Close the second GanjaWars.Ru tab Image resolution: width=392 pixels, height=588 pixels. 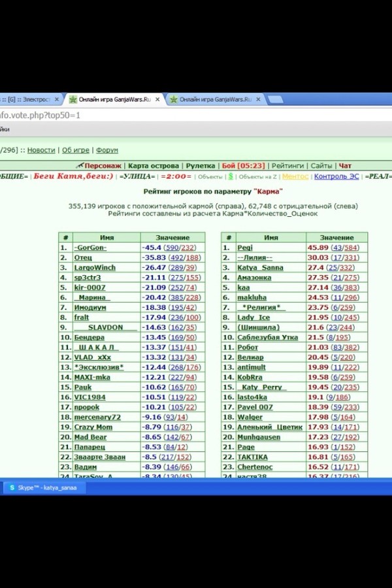258,99
